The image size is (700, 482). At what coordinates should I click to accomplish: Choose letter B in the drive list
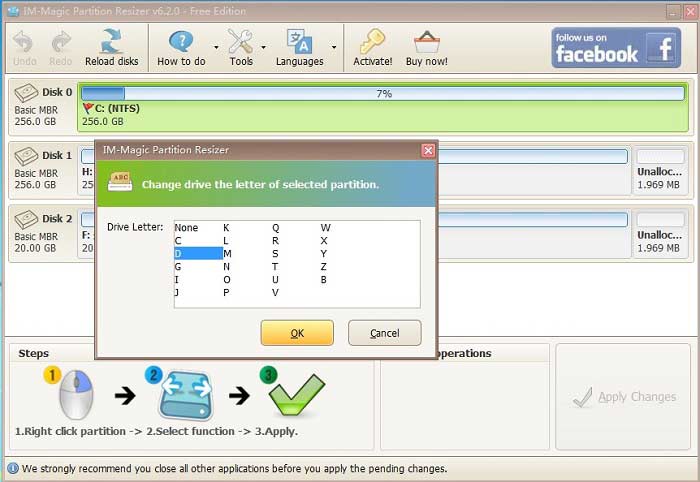point(324,279)
